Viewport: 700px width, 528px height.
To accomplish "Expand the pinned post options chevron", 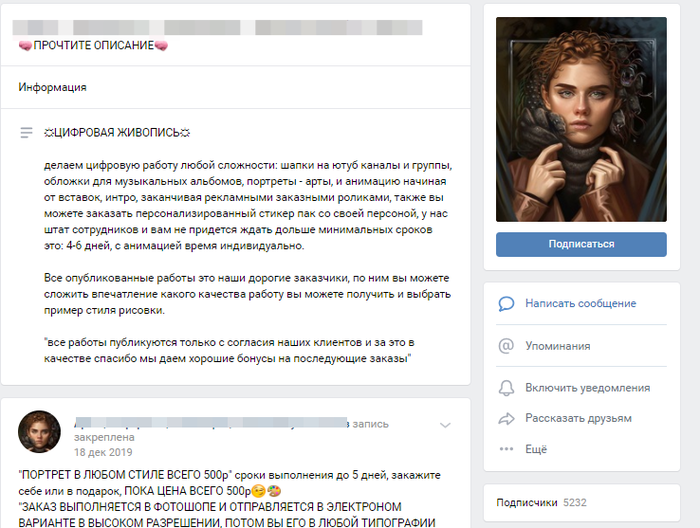I will 445,425.
